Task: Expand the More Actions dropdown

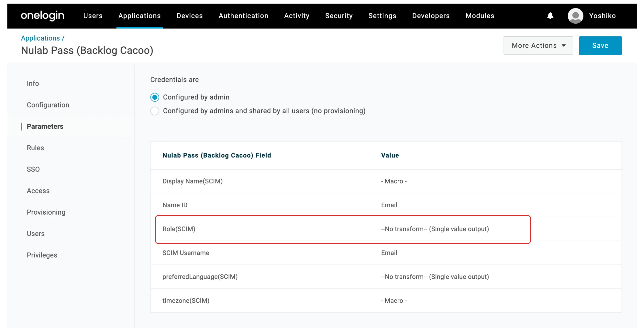Action: [538, 45]
